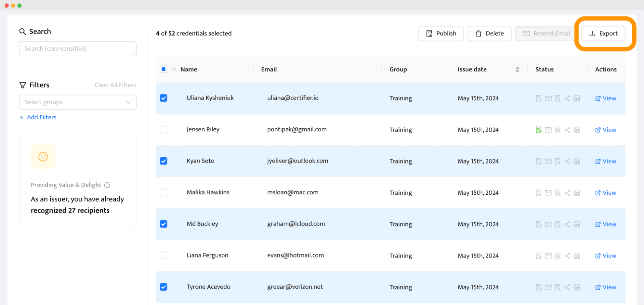Click certificate viewed icon for Uliana Kysheniuk
This screenshot has width=644, height=305.
click(x=557, y=98)
